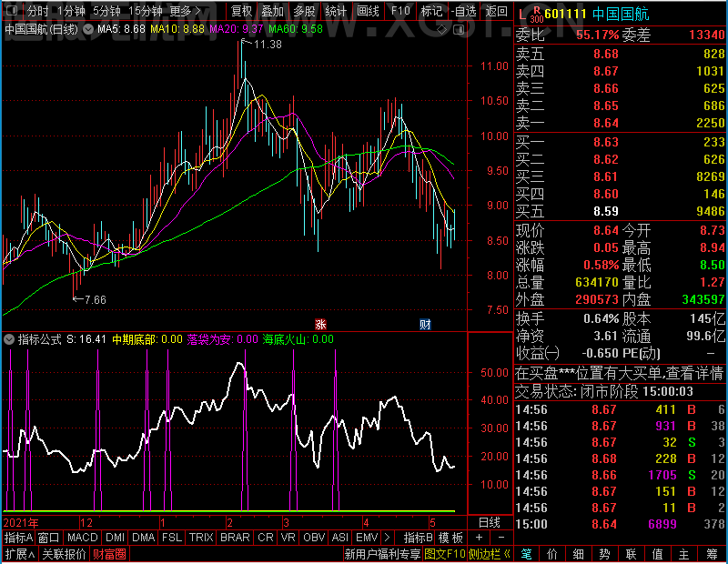Open the dropdown beside 指标公式
The width and height of the screenshot is (728, 564).
point(9,339)
